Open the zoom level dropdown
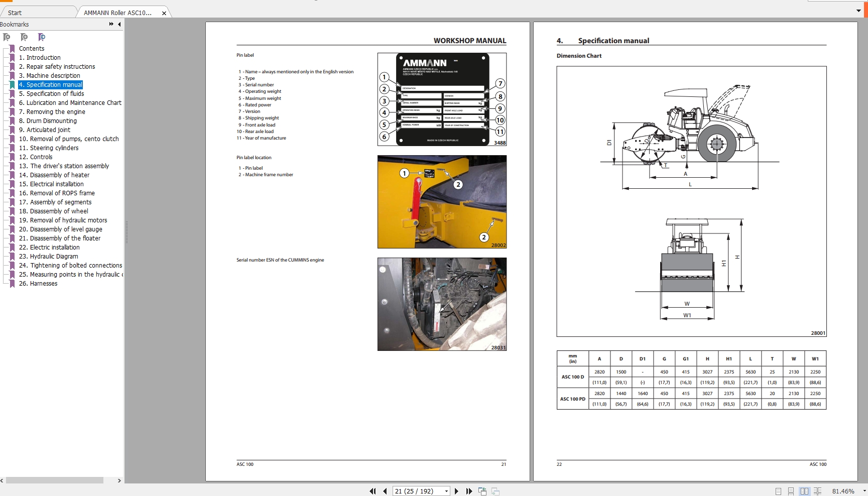Screen dimensions: 868x496 click(864, 491)
